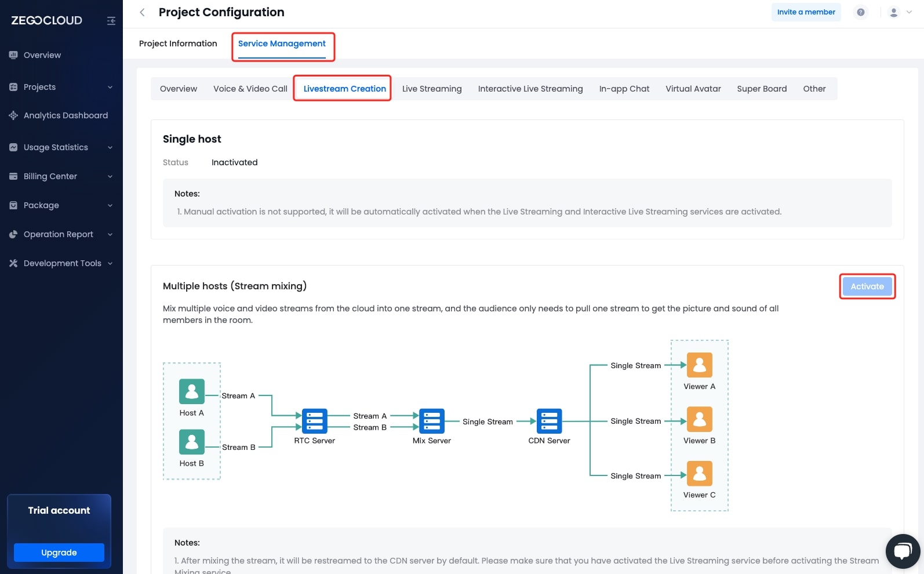Click the Analytics Dashboard icon

13,115
